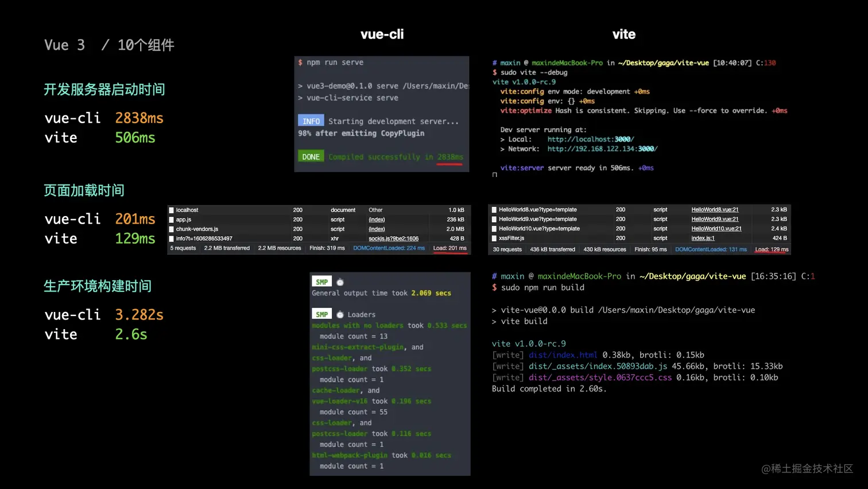This screenshot has width=868, height=489.
Task: Click 'Load: 201 ms' in status bar
Action: tap(449, 248)
